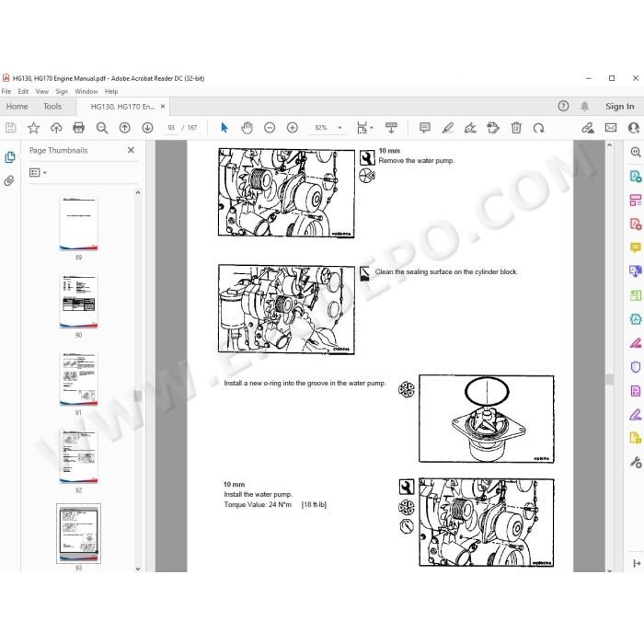The image size is (644, 644).
Task: Add a sticky note comment
Action: pos(425,128)
